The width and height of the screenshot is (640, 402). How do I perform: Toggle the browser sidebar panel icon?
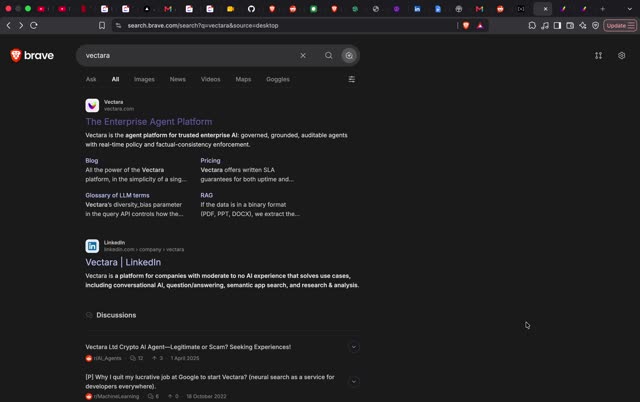tap(557, 25)
